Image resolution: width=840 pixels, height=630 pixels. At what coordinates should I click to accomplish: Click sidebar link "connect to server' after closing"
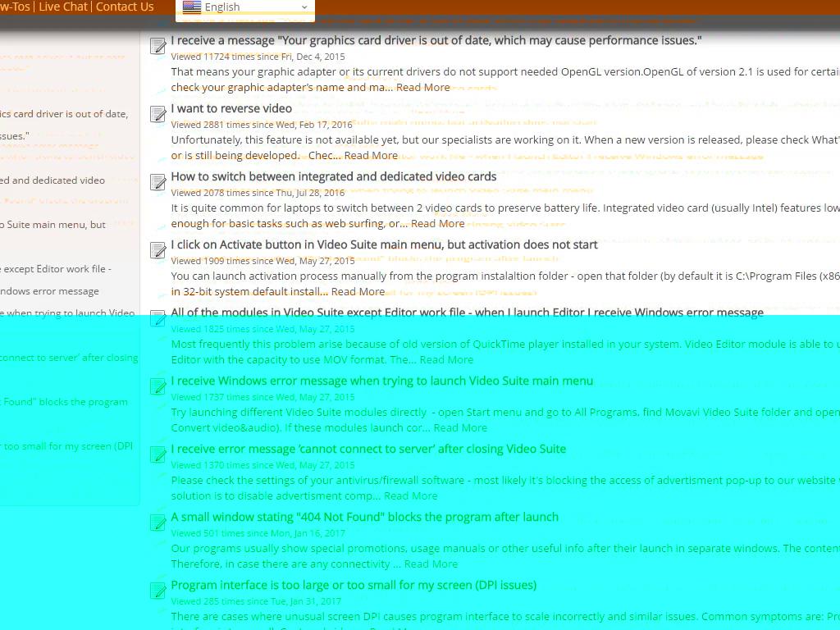tap(69, 358)
